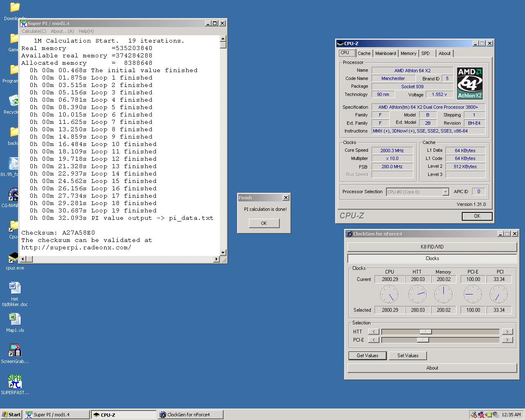Viewport: 525px width, 420px height.
Task: Open the Start menu
Action: click(11, 415)
